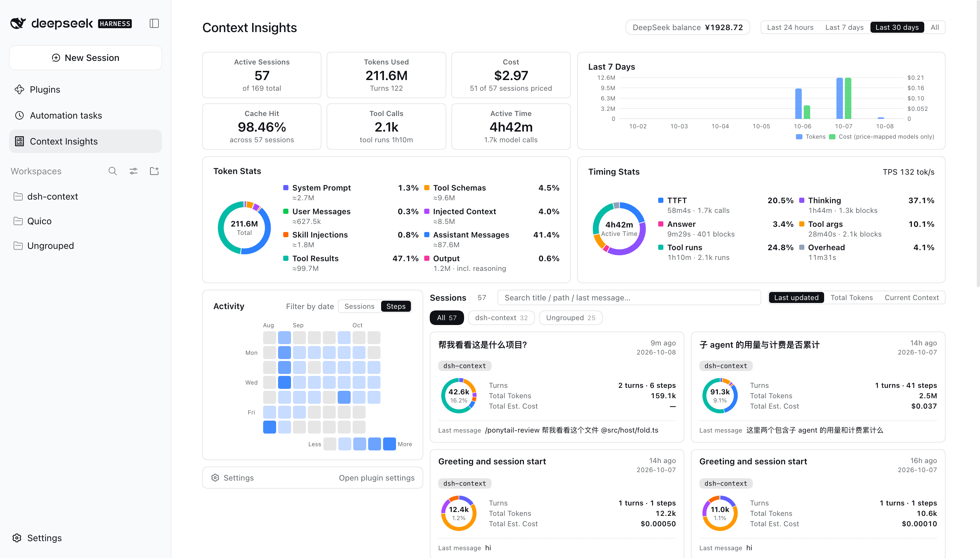Open plugin settings link
This screenshot has width=980, height=558.
click(x=376, y=478)
